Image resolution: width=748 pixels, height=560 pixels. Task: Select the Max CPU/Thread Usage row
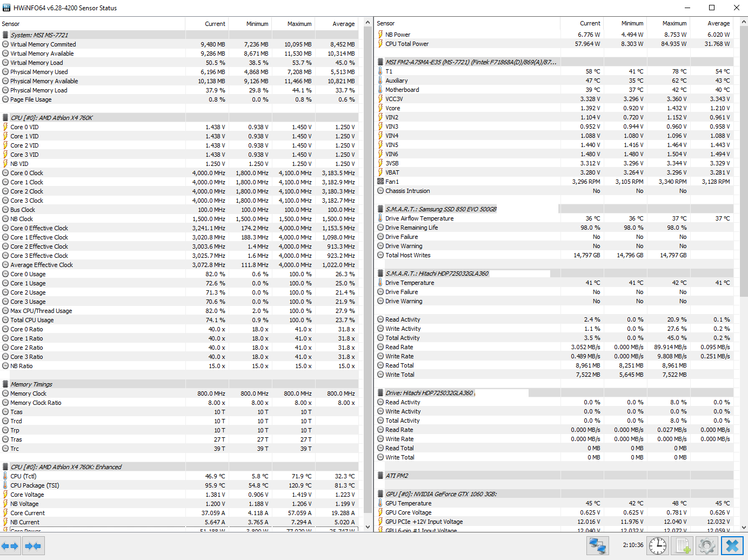click(179, 311)
